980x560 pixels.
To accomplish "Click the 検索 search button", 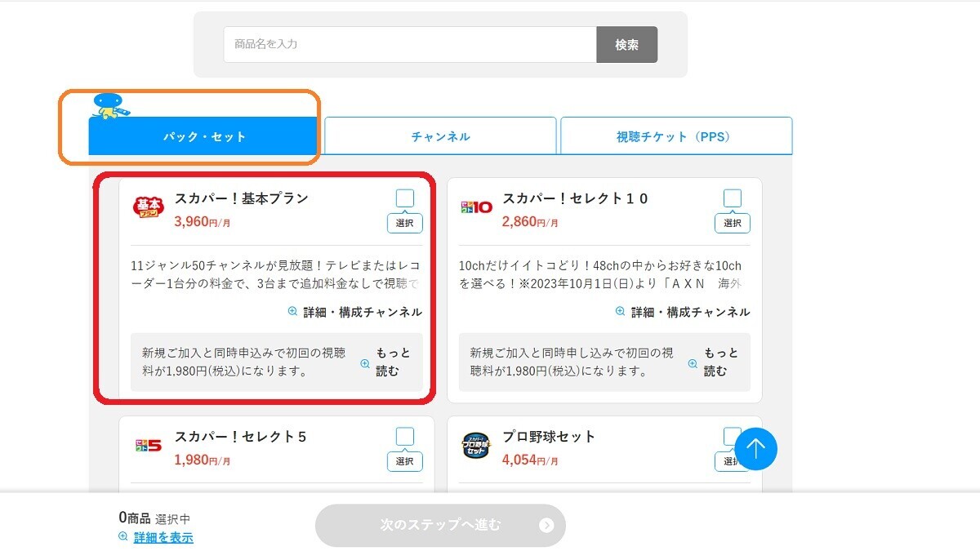I will coord(627,45).
